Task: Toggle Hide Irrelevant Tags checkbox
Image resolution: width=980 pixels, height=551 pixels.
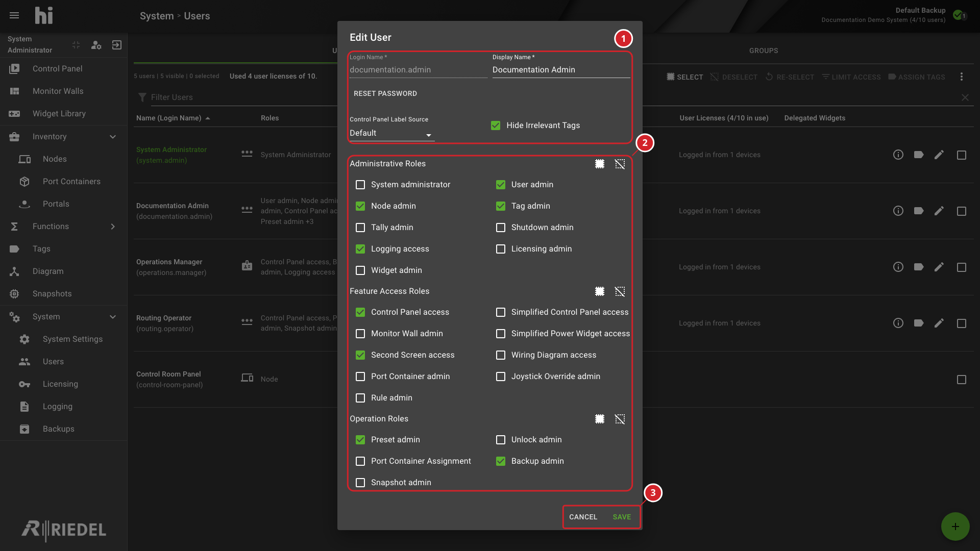Action: pyautogui.click(x=496, y=126)
